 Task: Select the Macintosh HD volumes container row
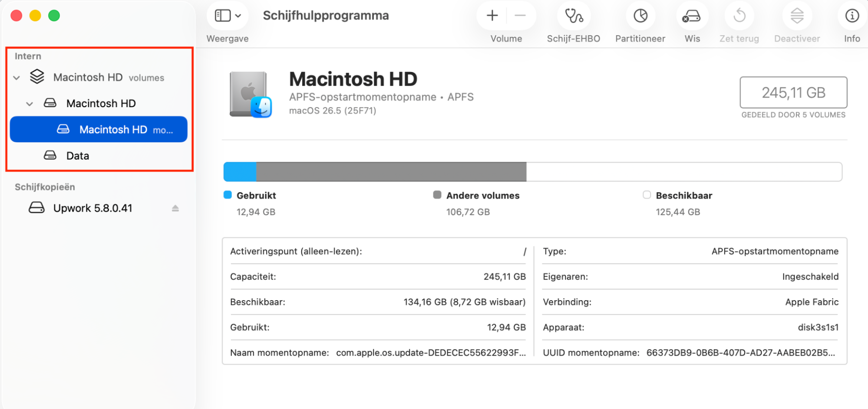click(99, 78)
